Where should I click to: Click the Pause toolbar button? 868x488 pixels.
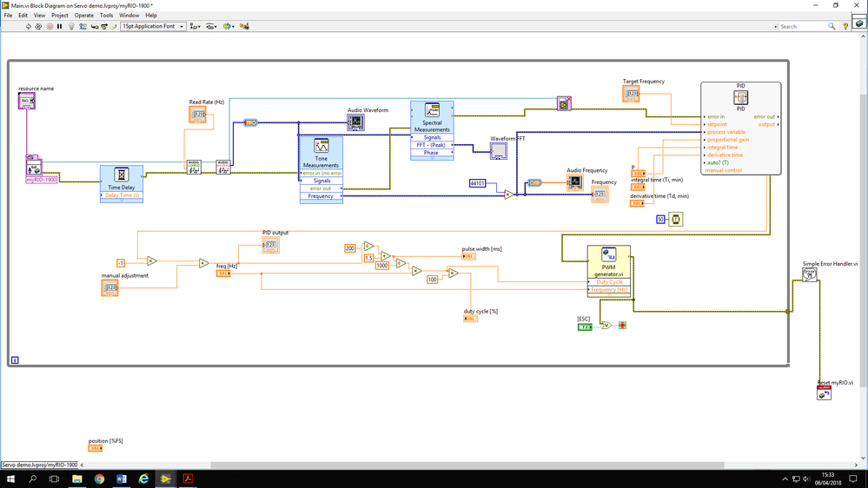60,27
